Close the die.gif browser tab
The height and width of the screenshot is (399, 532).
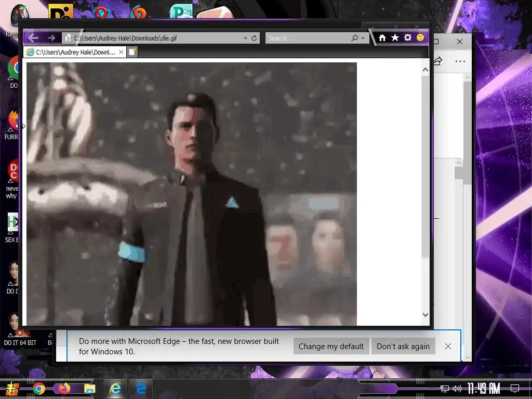point(121,52)
